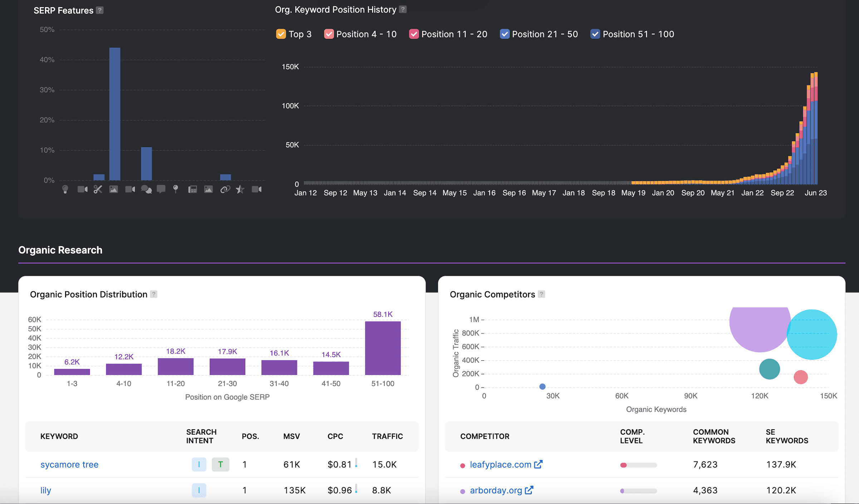859x504 pixels.
Task: Click the map pin local pack icon
Action: coord(176,189)
